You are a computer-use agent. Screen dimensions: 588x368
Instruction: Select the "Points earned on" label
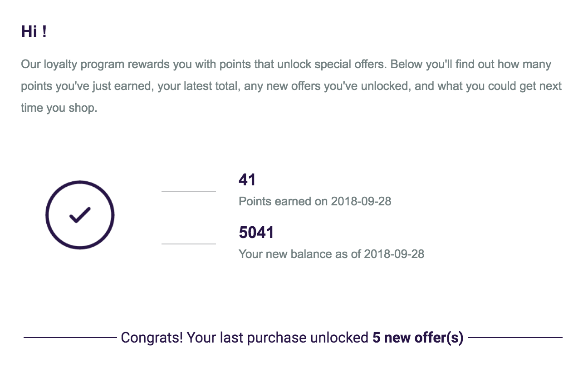tap(284, 201)
